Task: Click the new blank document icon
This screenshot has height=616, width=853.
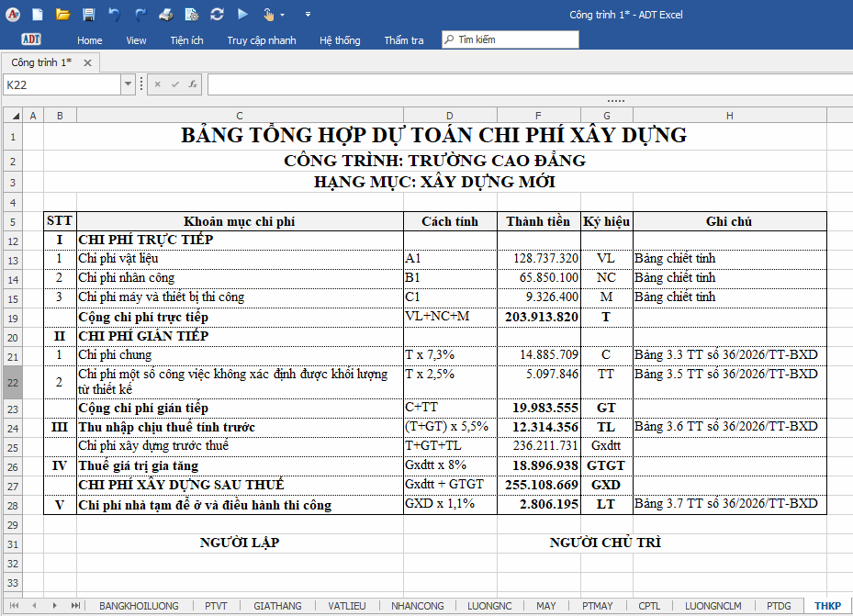Action: [38, 15]
